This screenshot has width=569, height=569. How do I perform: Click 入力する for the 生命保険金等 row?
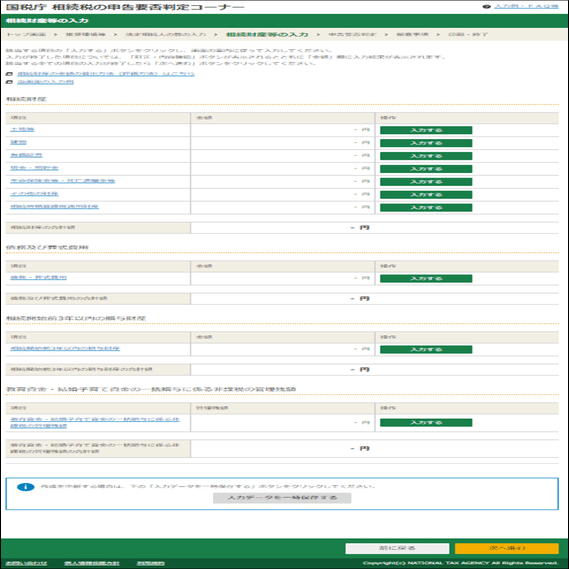[x=426, y=182]
